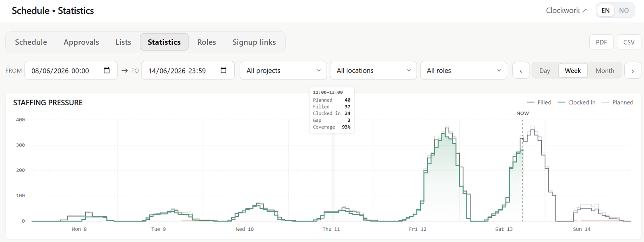644x242 pixels.
Task: Click the Thu 11 axis label
Action: point(331,229)
